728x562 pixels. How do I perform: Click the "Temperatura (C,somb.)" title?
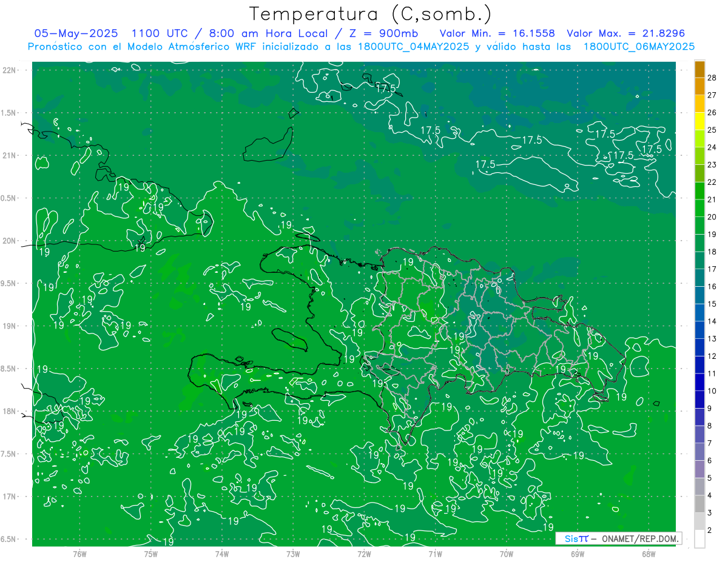(x=371, y=15)
